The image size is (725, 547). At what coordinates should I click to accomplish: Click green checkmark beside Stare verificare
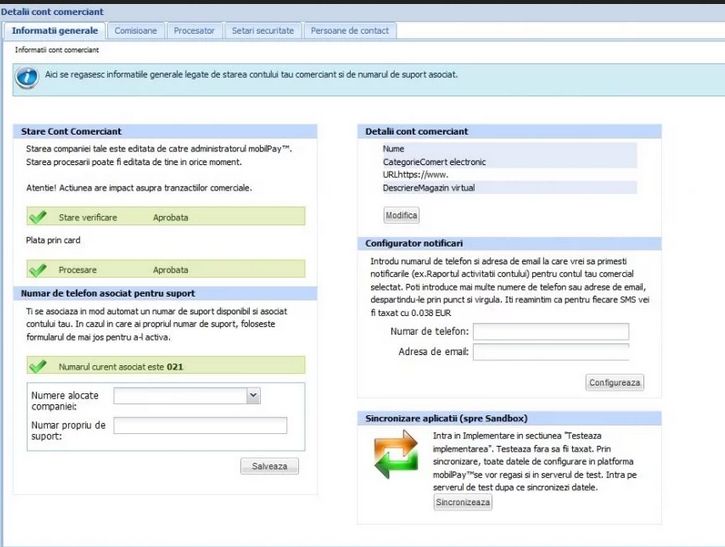click(x=39, y=216)
